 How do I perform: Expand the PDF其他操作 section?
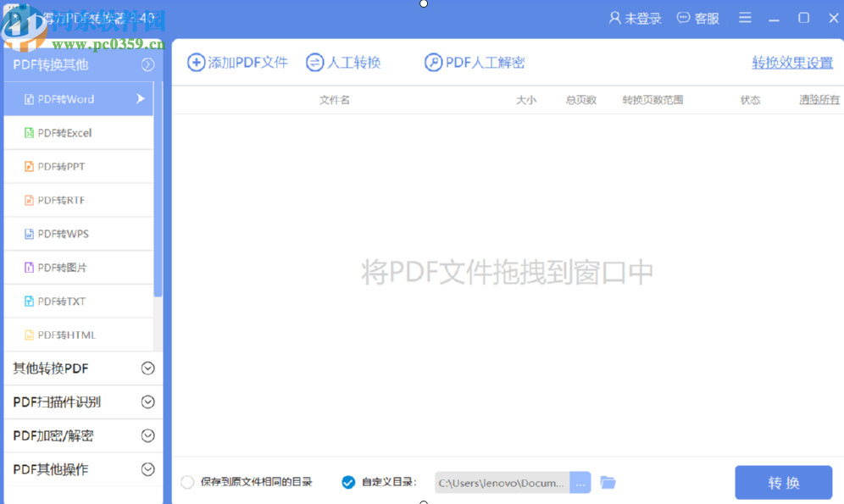(x=148, y=469)
